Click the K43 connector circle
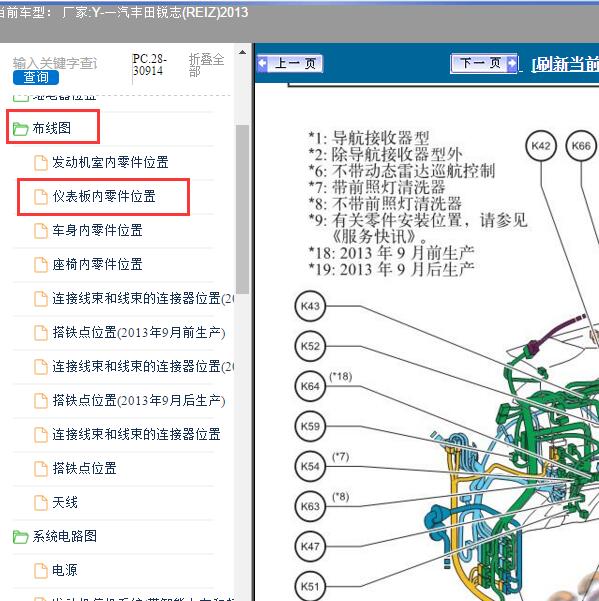The image size is (599, 601). (310, 306)
